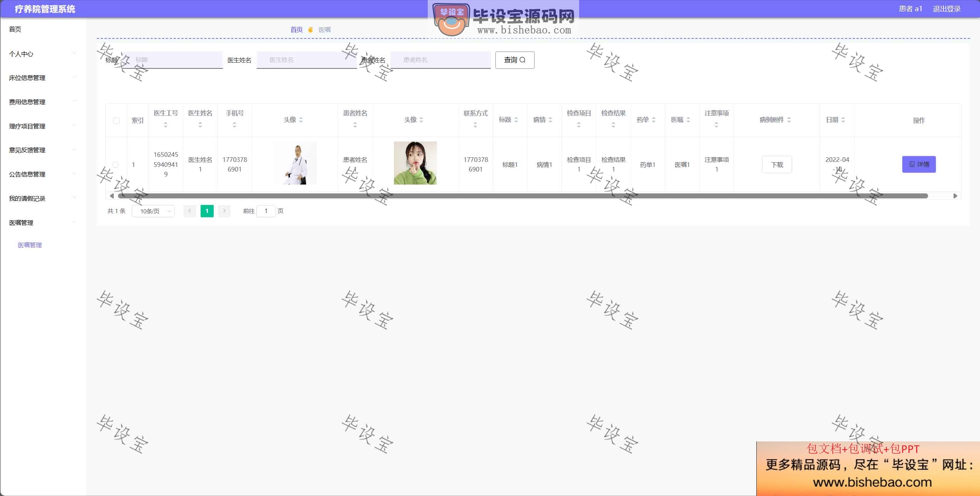Click 首页 breadcrumb link
The image size is (980, 496).
click(296, 30)
